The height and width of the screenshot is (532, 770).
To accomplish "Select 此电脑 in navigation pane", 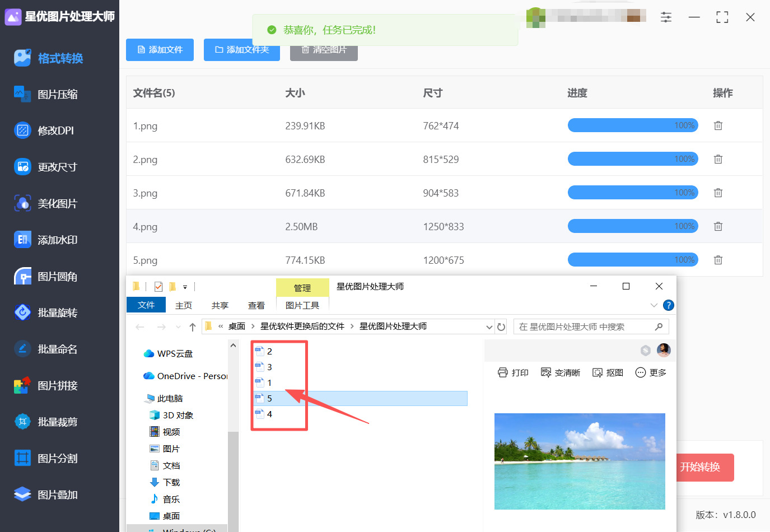I will tap(164, 398).
